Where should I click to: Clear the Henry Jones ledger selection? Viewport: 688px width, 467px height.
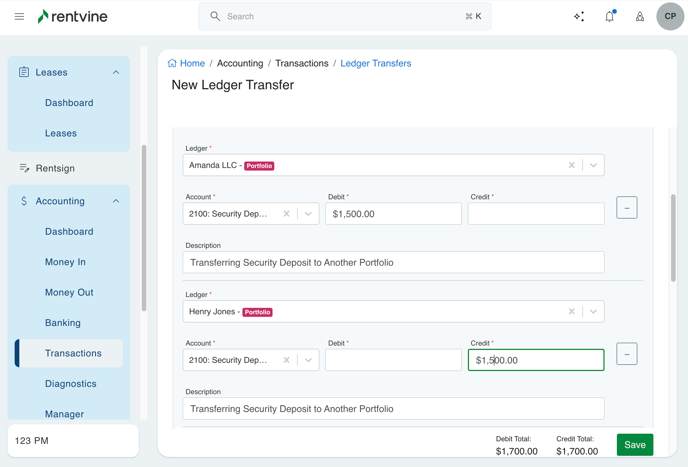click(x=572, y=311)
